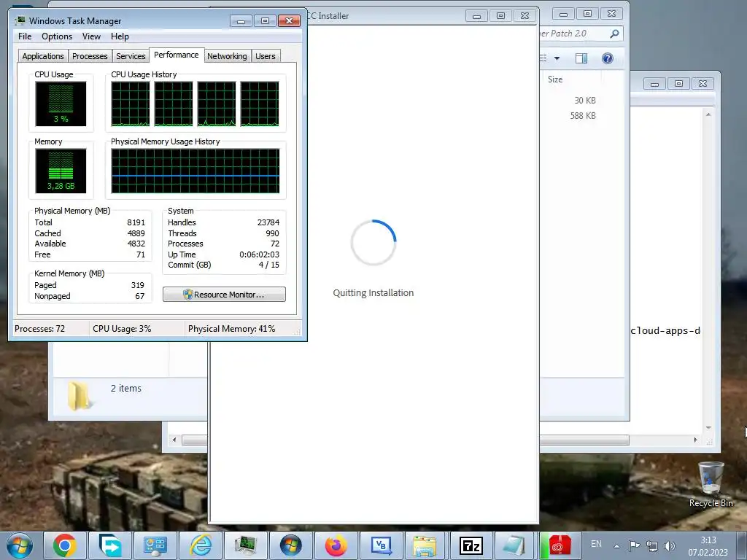Click the Windows orb taskbar program icon
747x560 pixels.
[290, 545]
